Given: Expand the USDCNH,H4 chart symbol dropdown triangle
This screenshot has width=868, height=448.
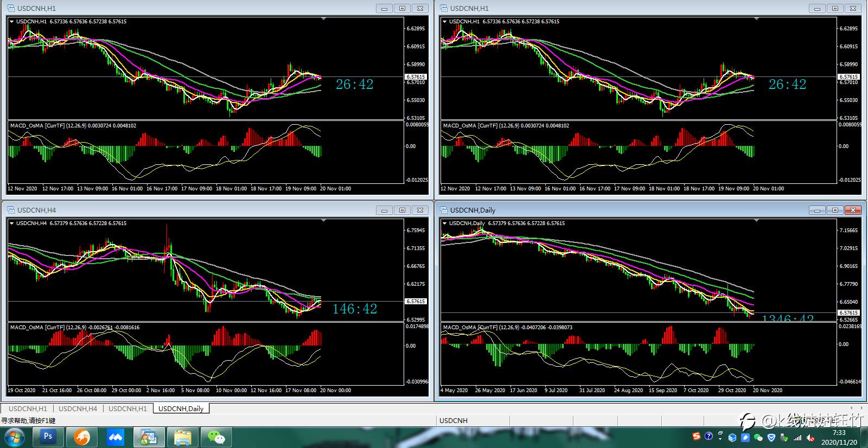Looking at the screenshot, I should coord(12,223).
